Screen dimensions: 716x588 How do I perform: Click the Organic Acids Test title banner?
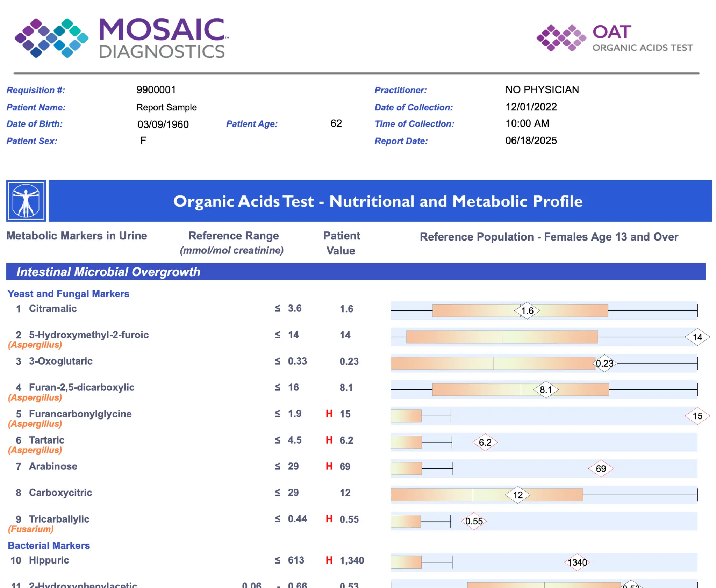[x=378, y=201]
